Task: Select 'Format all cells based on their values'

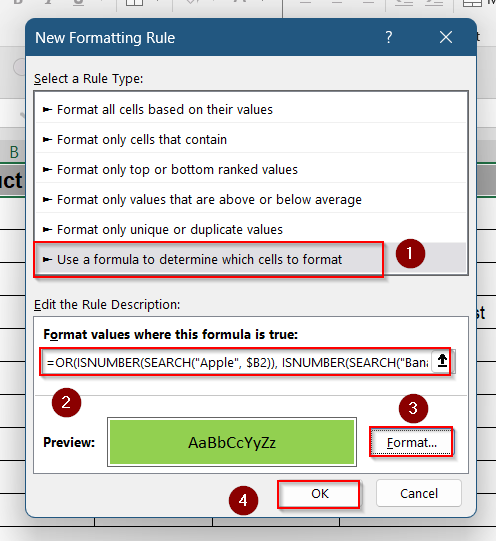Action: [251, 110]
